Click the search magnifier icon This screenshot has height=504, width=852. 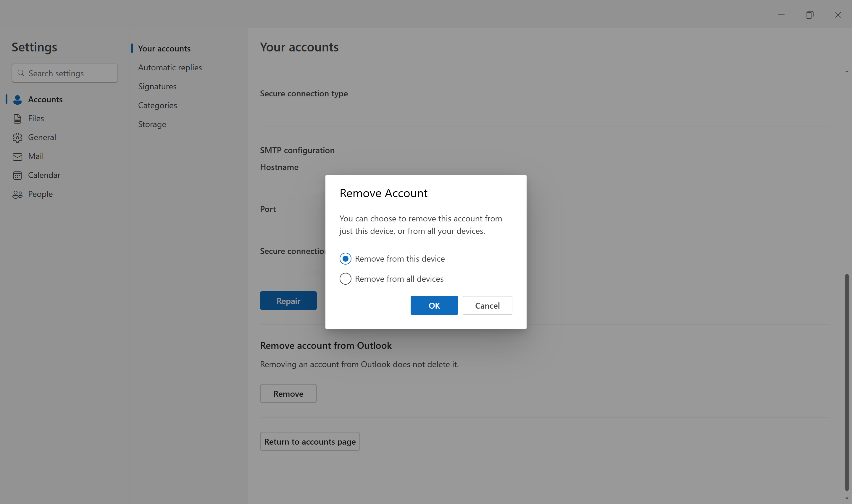coord(21,73)
